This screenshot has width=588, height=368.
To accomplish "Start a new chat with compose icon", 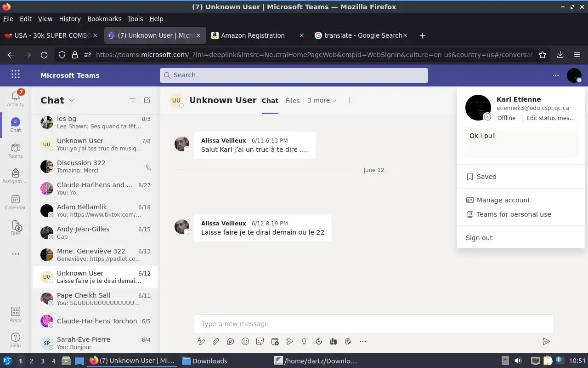I will pyautogui.click(x=147, y=100).
